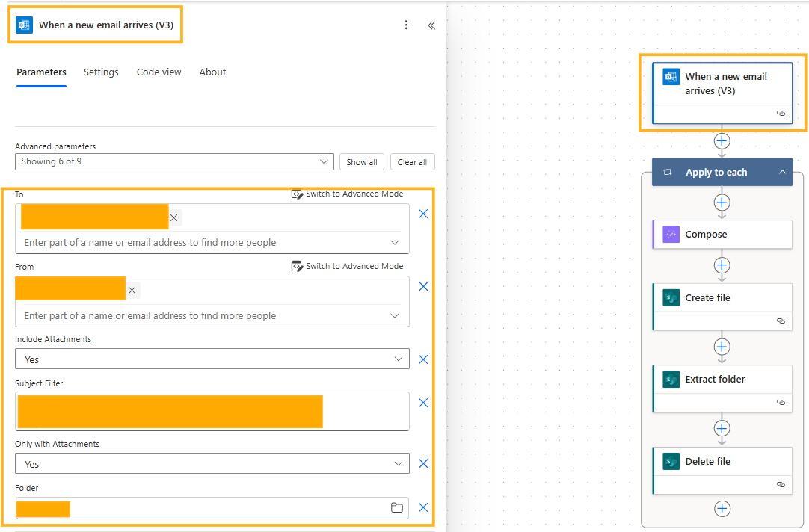Add step above Compose action
Image resolution: width=809 pixels, height=532 pixels.
click(x=722, y=202)
